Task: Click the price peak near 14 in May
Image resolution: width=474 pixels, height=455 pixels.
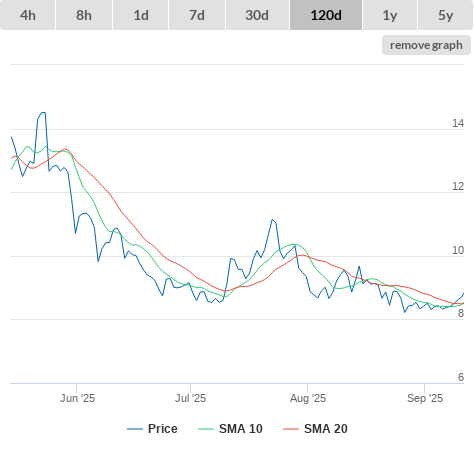Action: [x=43, y=113]
